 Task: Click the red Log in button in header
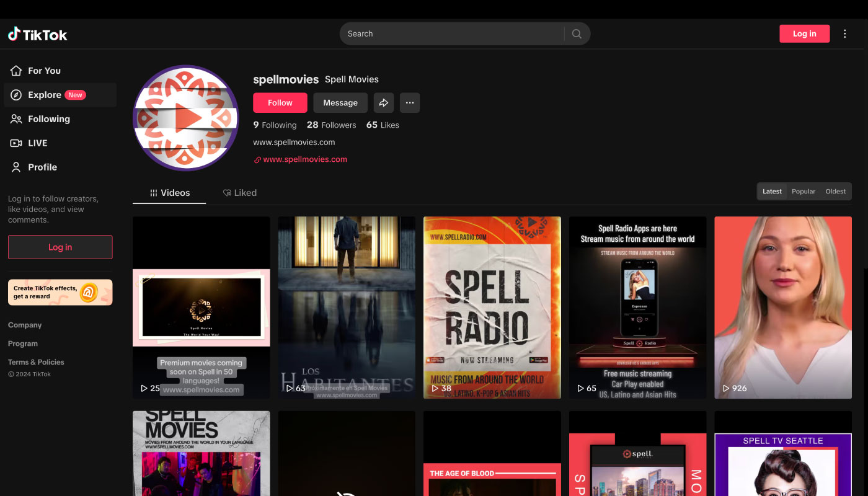(804, 34)
